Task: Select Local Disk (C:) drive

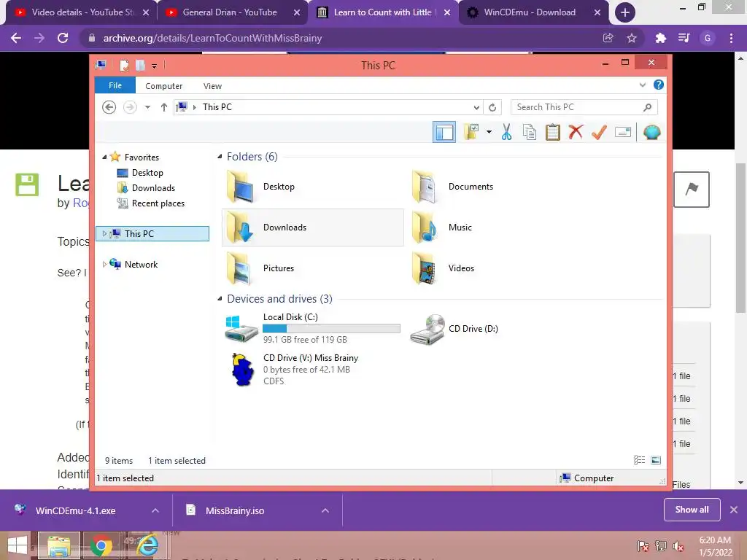Action: point(312,328)
